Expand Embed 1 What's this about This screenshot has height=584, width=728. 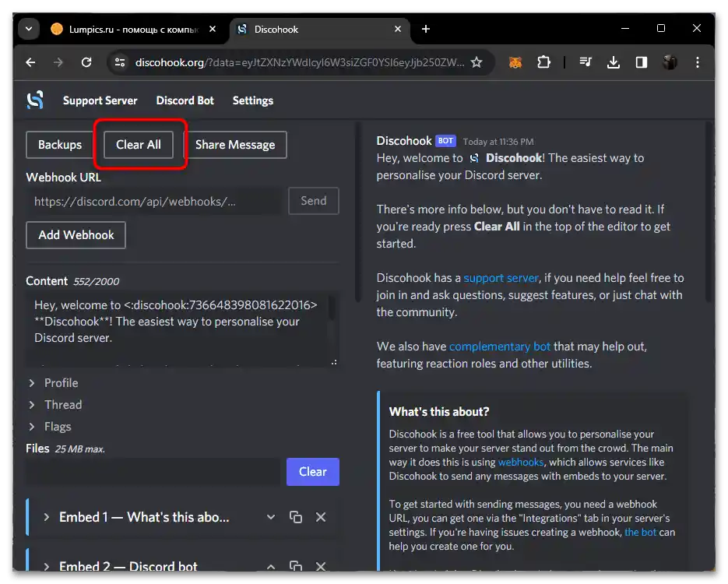point(138,517)
